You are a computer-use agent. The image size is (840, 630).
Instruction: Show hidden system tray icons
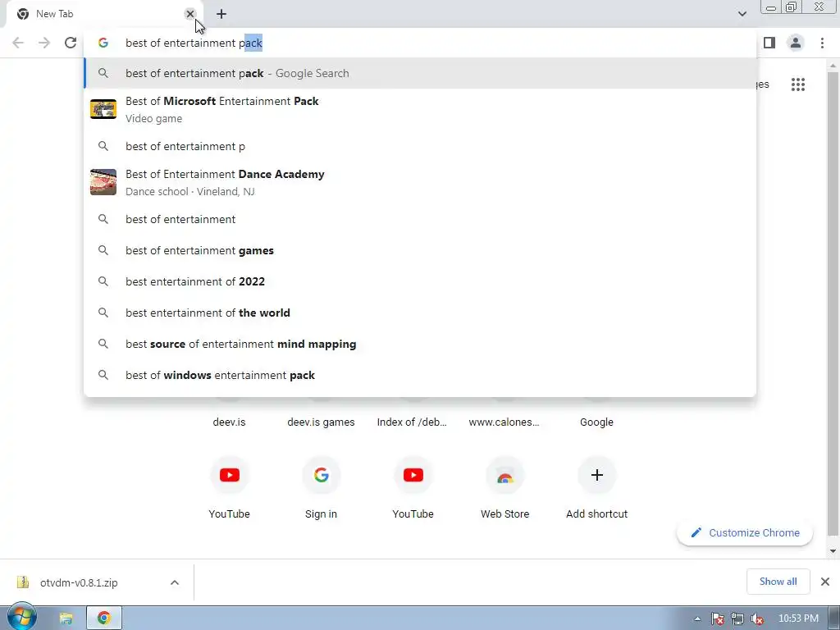(697, 619)
